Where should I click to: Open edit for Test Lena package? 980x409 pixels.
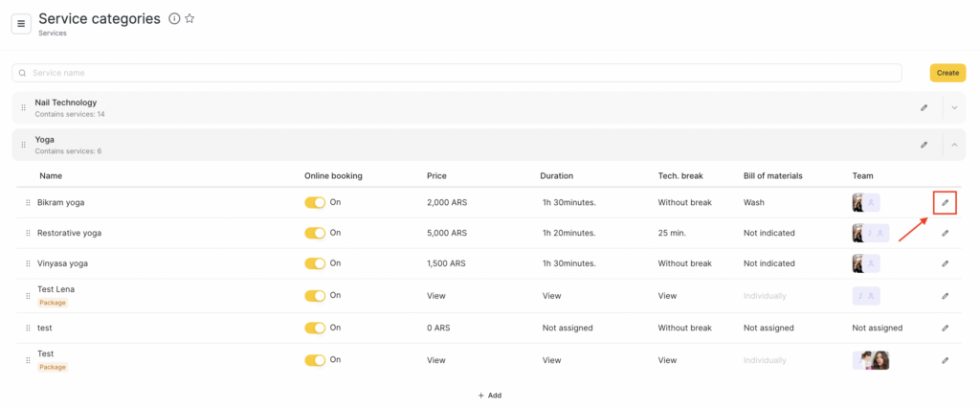[x=945, y=296]
